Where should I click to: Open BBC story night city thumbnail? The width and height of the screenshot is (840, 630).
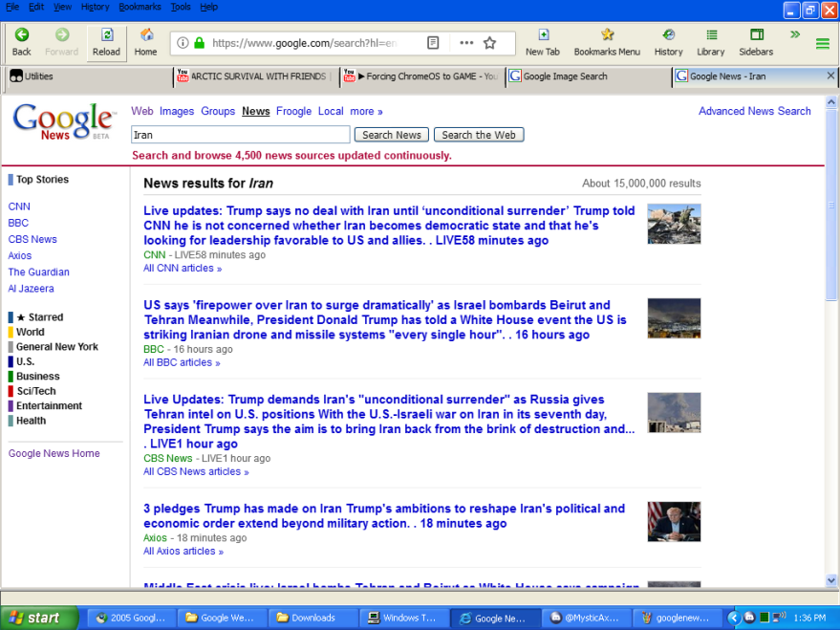(x=674, y=318)
